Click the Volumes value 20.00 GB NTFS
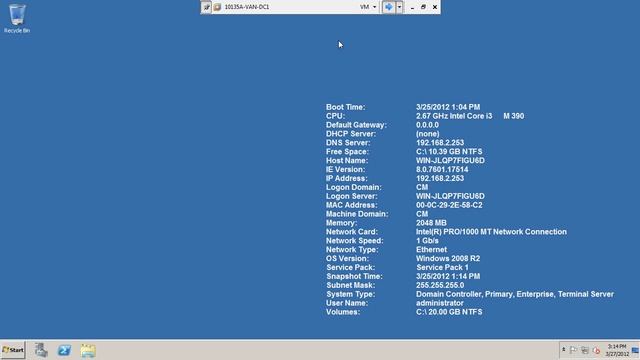Viewport: 640px width, 360px height. coord(449,312)
